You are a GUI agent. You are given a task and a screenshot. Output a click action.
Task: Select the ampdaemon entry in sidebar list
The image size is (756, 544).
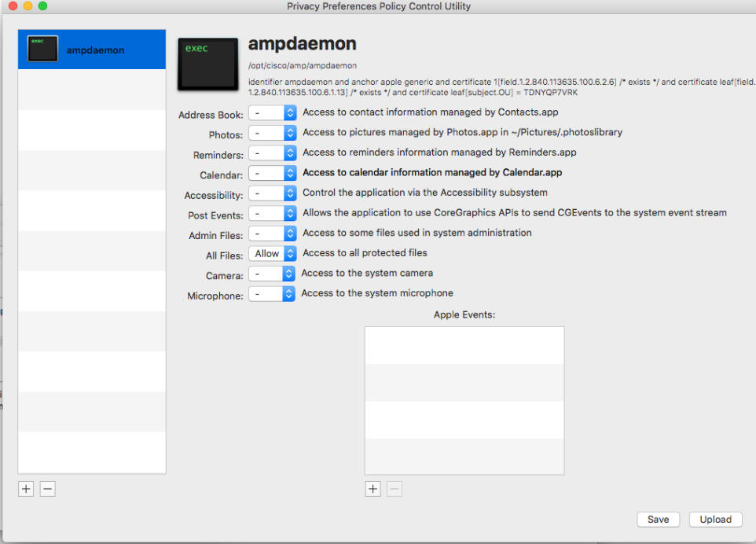pyautogui.click(x=92, y=50)
